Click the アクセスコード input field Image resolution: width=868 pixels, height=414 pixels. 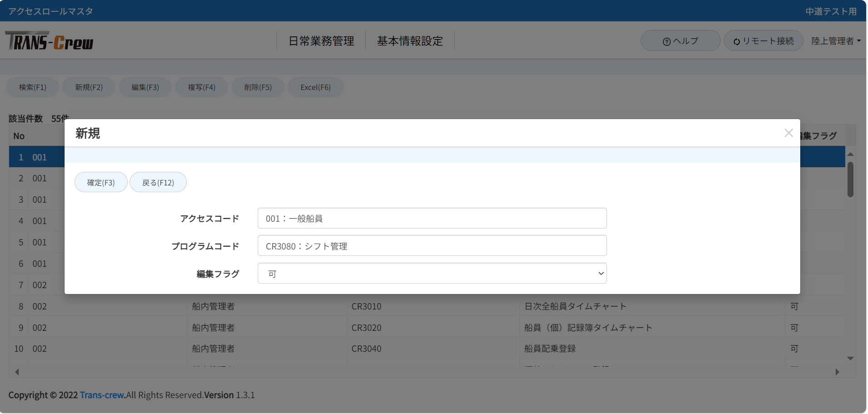click(432, 219)
